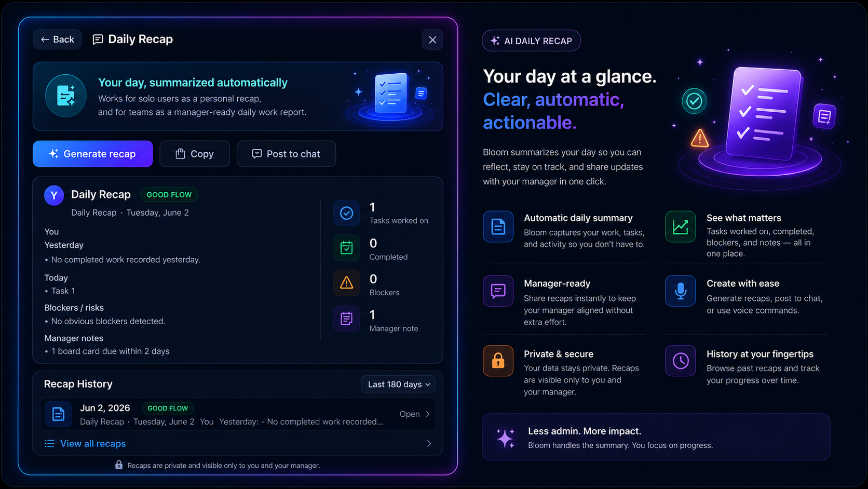868x489 pixels.
Task: Click the GOOD FLOW badge in Recap History
Action: coord(168,408)
